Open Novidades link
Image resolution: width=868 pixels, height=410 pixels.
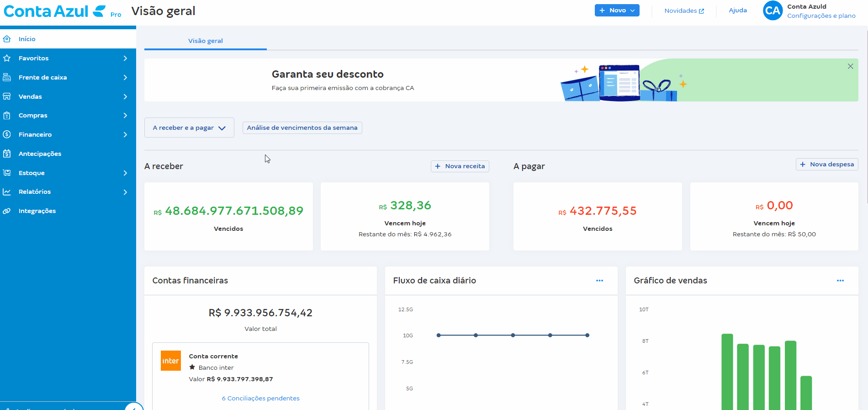click(x=684, y=11)
